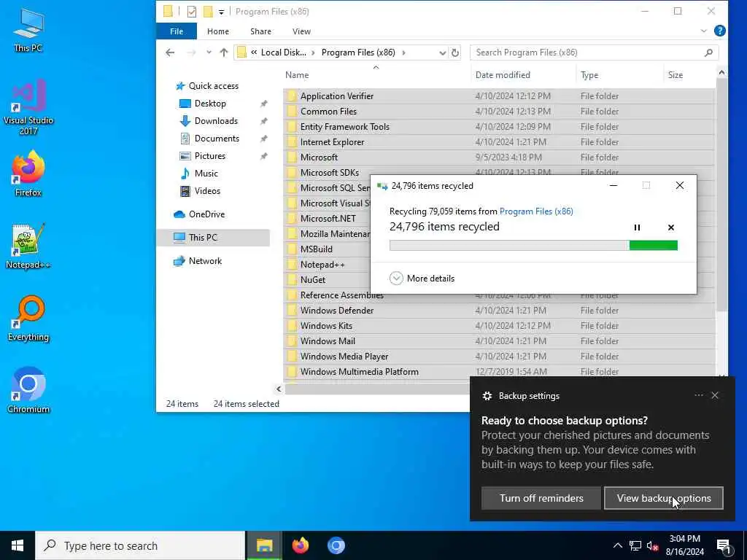The width and height of the screenshot is (747, 560).
Task: Open Music folder in navigation pane
Action: pyautogui.click(x=206, y=174)
